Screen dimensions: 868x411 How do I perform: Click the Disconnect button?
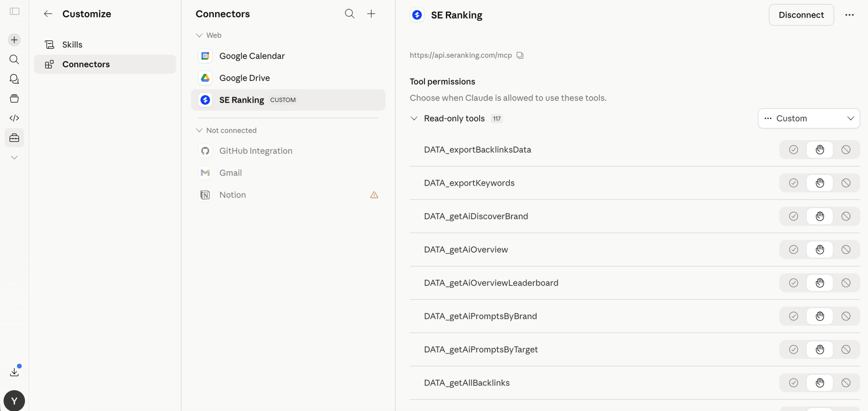(x=801, y=15)
